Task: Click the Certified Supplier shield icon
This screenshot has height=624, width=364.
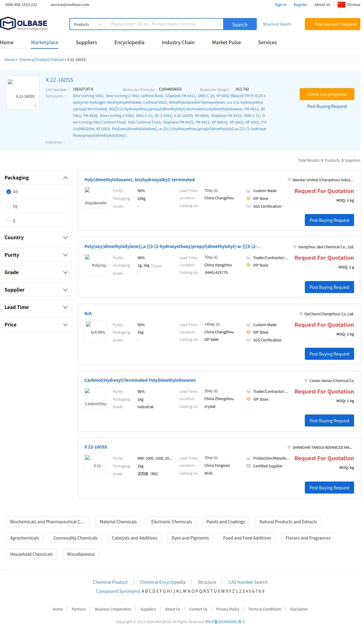Action: 248,466
